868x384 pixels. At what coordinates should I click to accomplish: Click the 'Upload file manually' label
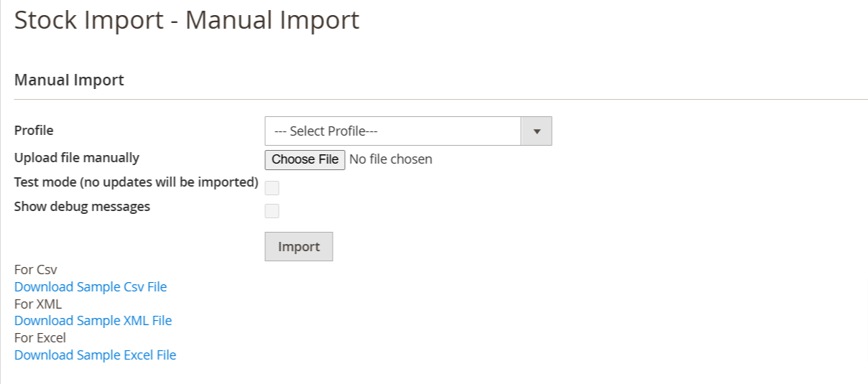click(77, 158)
